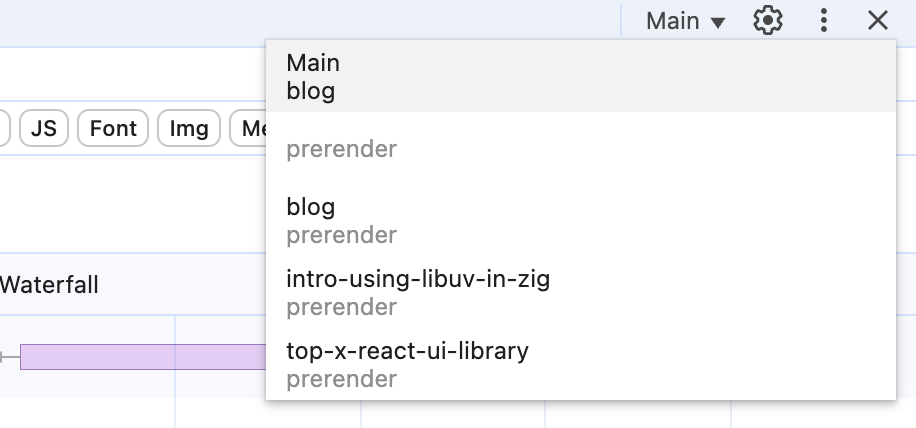The width and height of the screenshot is (916, 428).
Task: Open DevTools settings gear
Action: point(767,20)
